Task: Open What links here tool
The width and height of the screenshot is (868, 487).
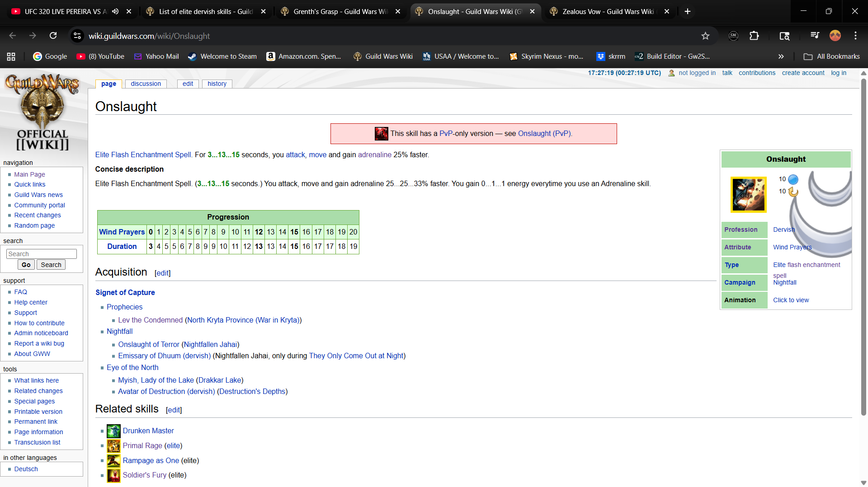Action: coord(36,380)
